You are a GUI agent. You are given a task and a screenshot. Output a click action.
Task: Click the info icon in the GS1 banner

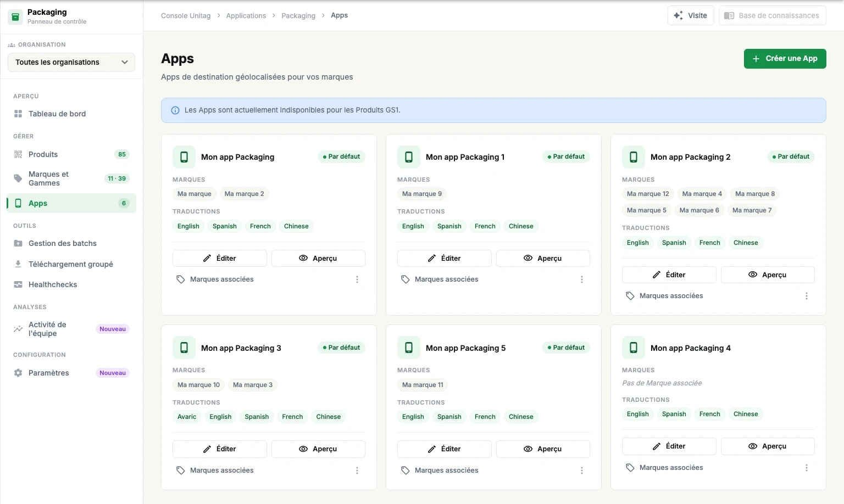(x=175, y=110)
